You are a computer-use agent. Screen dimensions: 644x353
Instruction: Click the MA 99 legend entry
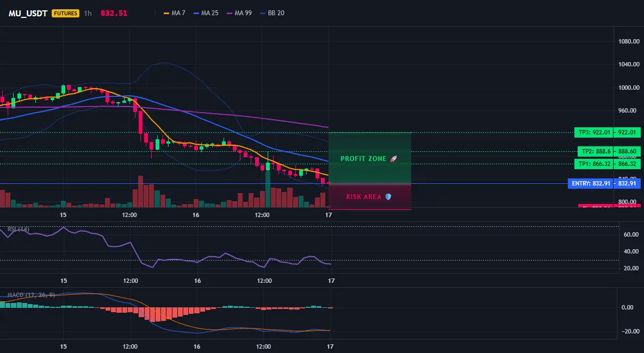coord(239,13)
